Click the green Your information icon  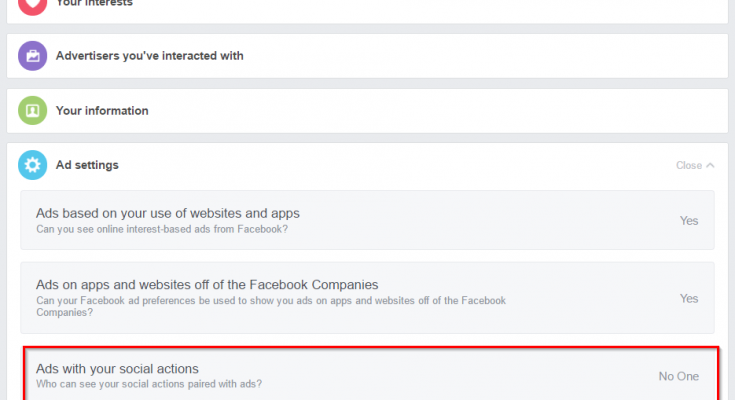tap(33, 111)
